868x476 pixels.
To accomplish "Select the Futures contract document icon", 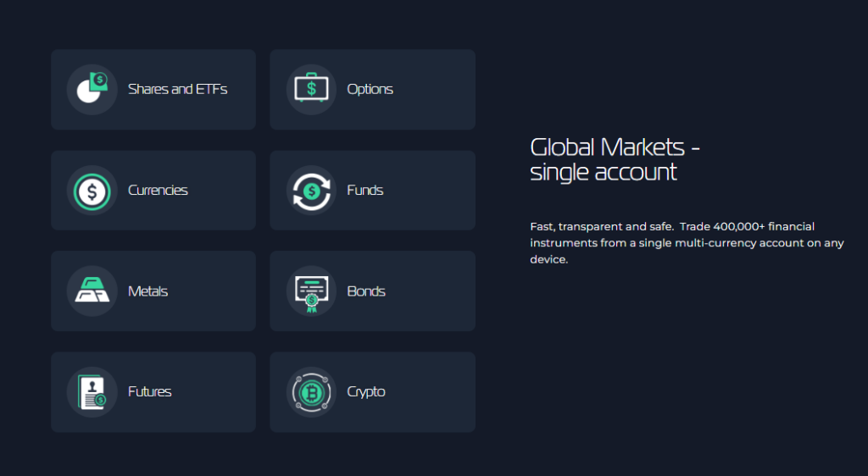I will click(x=92, y=392).
